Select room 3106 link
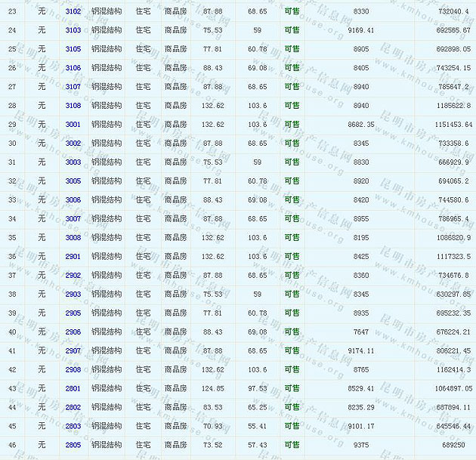The width and height of the screenshot is (476, 460). (x=73, y=68)
